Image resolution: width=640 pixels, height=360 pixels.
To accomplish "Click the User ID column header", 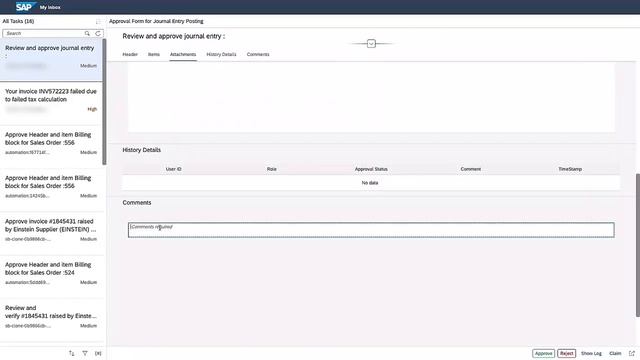I will point(173,169).
